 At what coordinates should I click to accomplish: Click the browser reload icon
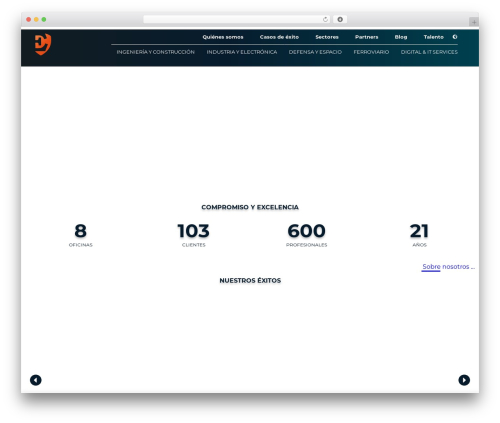[325, 19]
